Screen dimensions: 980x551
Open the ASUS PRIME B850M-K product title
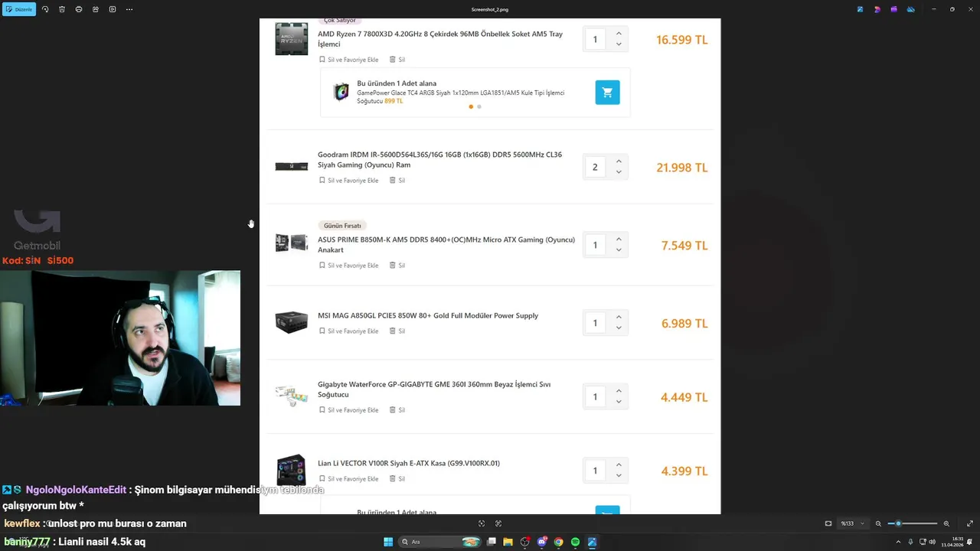click(446, 245)
